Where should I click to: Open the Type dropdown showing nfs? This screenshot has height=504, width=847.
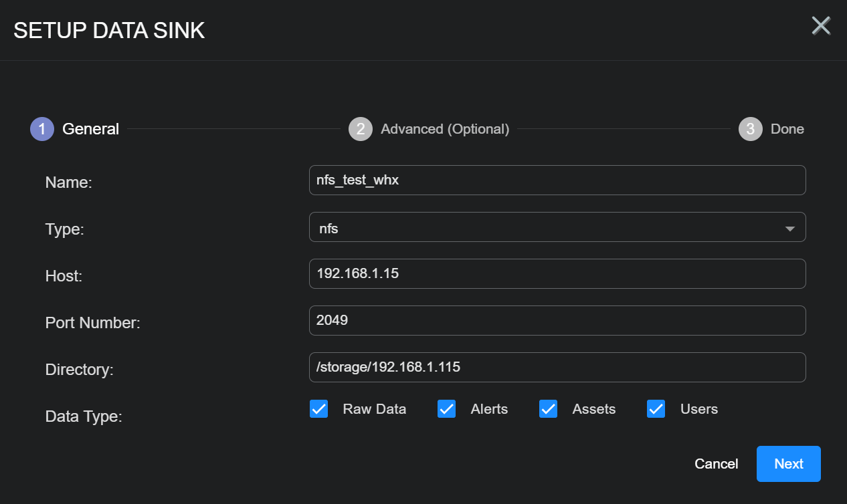tap(557, 227)
